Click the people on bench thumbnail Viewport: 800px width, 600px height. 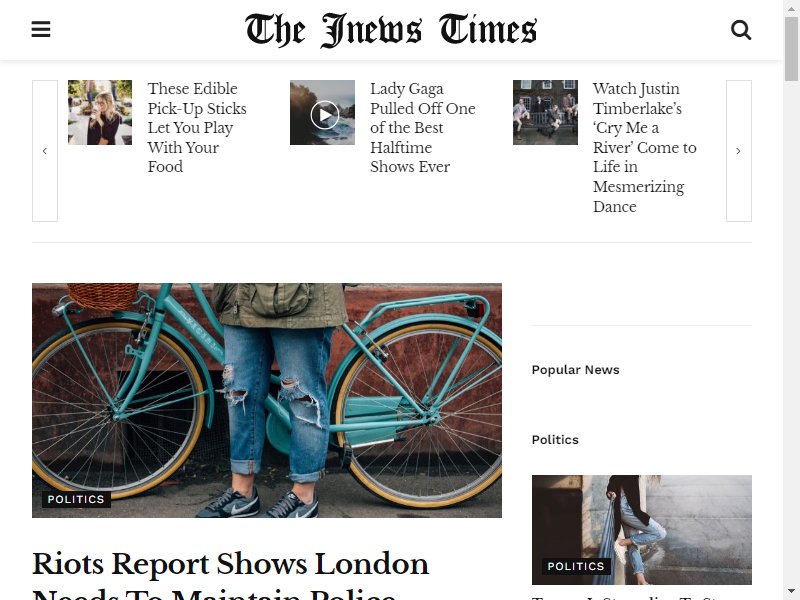pos(545,112)
